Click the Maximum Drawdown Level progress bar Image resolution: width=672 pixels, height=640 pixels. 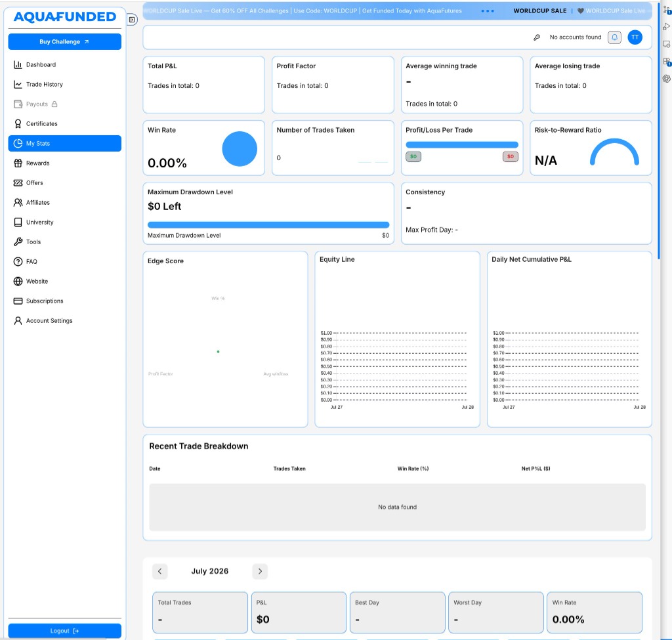tap(268, 224)
